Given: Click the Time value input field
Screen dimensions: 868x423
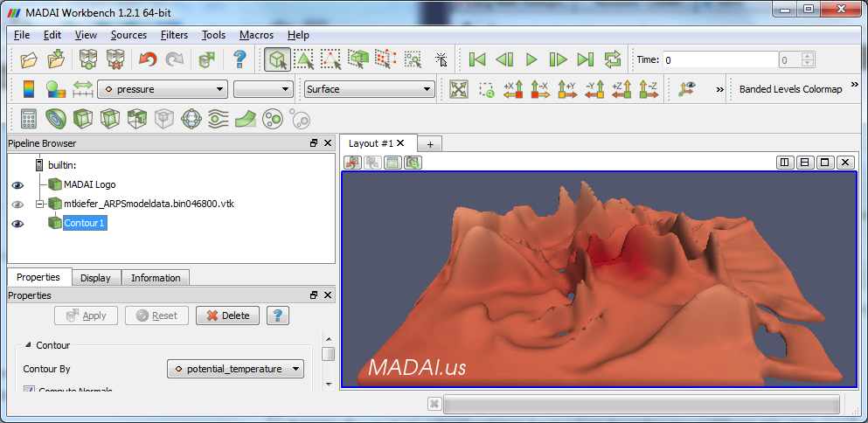Looking at the screenshot, I should (x=721, y=59).
